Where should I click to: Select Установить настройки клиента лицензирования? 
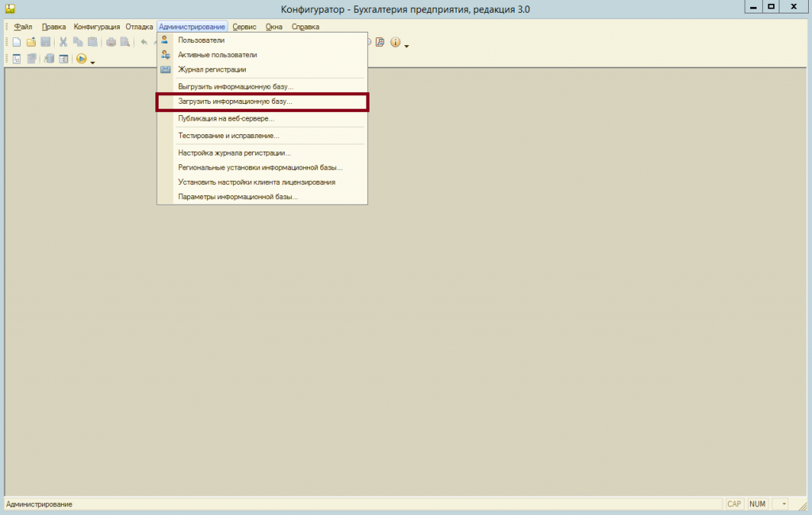[x=262, y=183]
